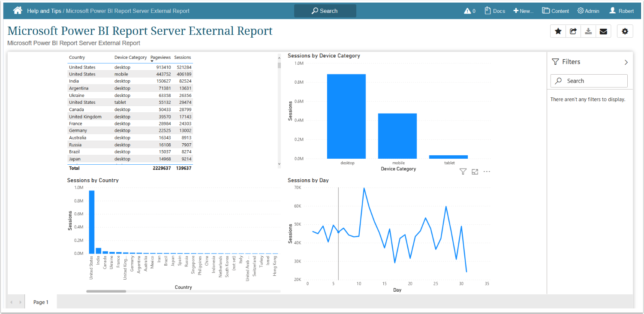
Task: Select the Argentina cell in the table
Action: coord(78,88)
